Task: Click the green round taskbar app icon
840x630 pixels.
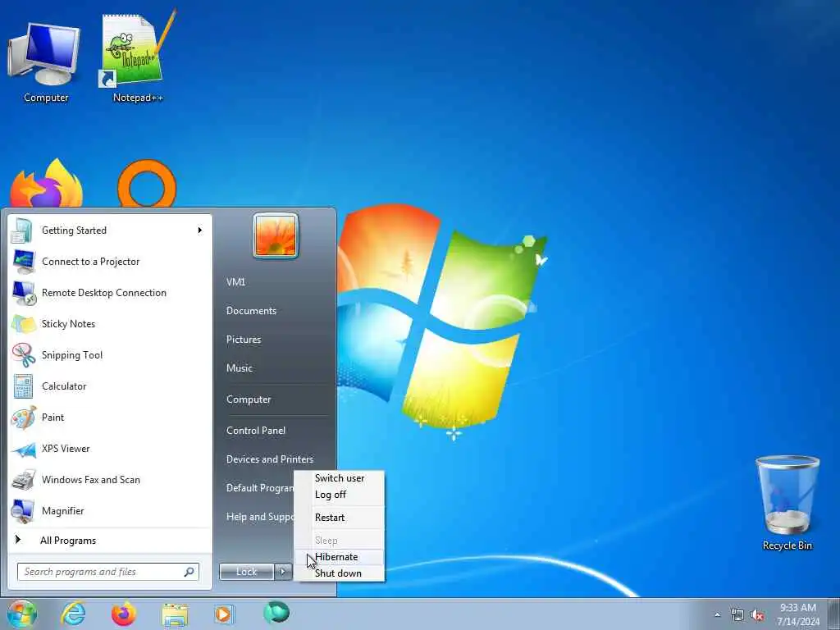Action: pos(276,613)
